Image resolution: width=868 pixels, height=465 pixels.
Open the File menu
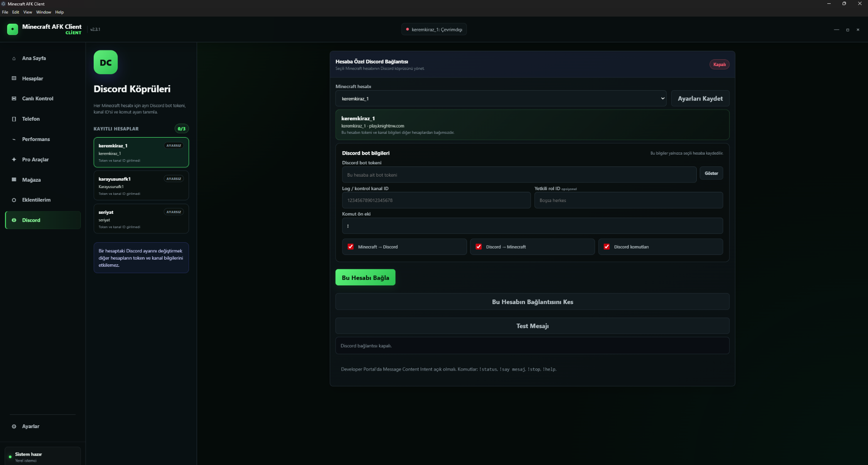[x=5, y=12]
